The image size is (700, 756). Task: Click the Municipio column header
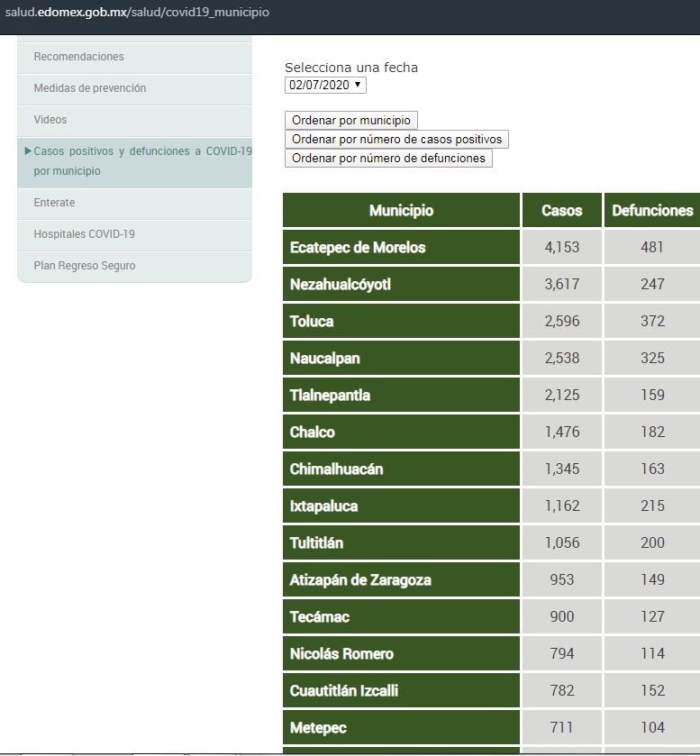(401, 210)
